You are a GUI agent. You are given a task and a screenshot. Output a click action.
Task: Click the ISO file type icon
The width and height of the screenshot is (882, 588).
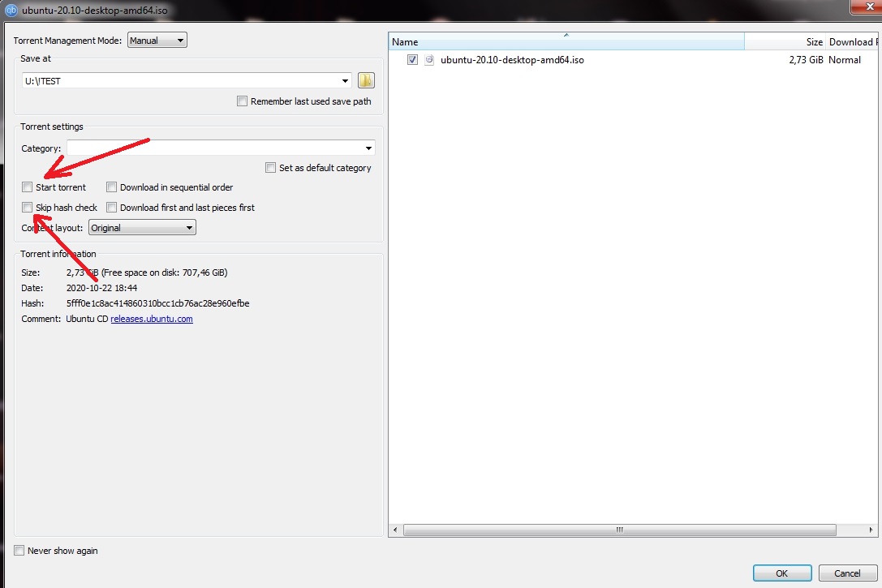pyautogui.click(x=429, y=59)
